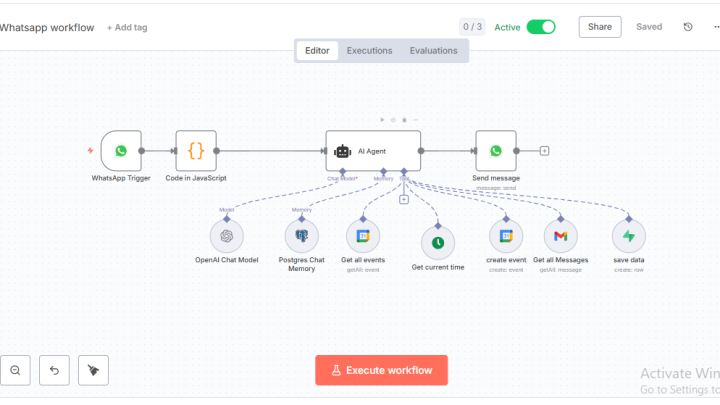Click plus connector after Send message node
This screenshot has width=720, height=405.
click(544, 151)
